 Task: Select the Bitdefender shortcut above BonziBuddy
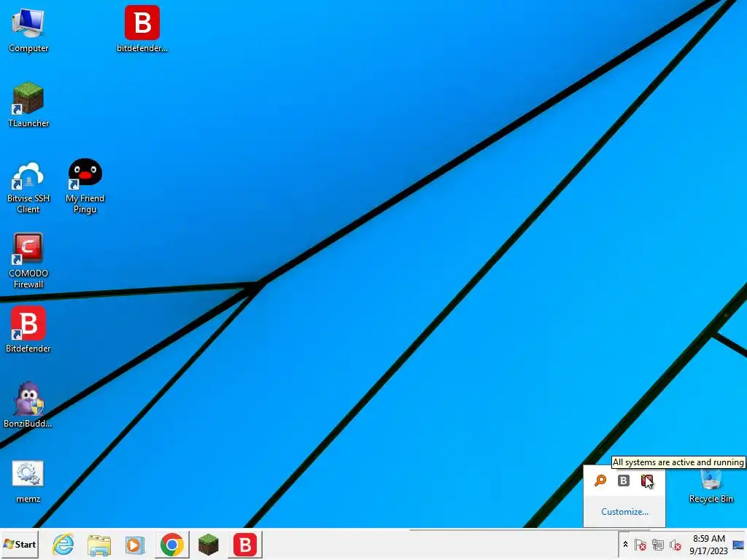[28, 330]
